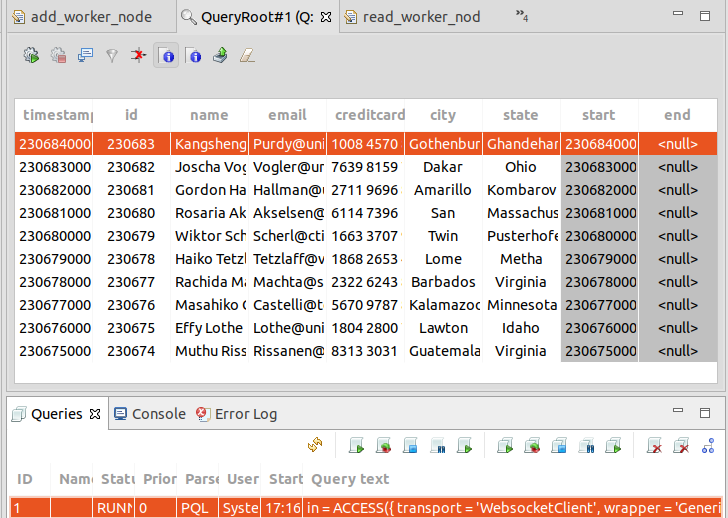Click the eraser icon to clear results
This screenshot has width=728, height=518.
(x=247, y=56)
